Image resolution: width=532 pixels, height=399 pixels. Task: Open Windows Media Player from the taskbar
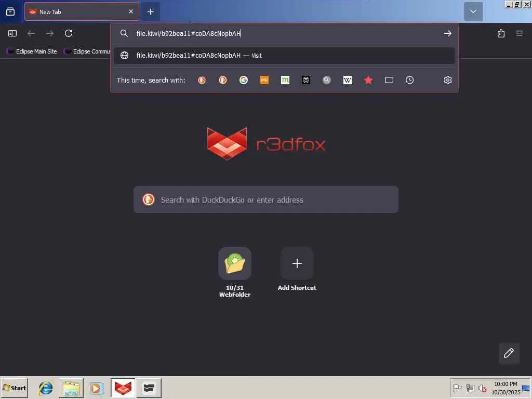click(96, 388)
